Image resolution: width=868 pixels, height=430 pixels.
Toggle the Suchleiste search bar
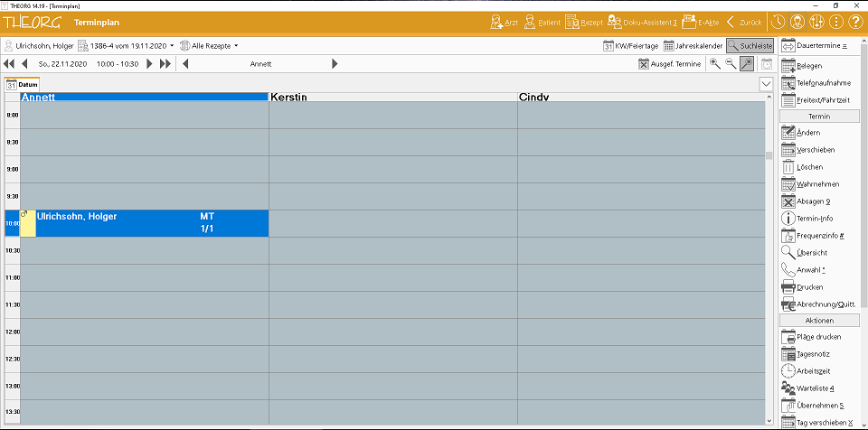click(x=750, y=46)
